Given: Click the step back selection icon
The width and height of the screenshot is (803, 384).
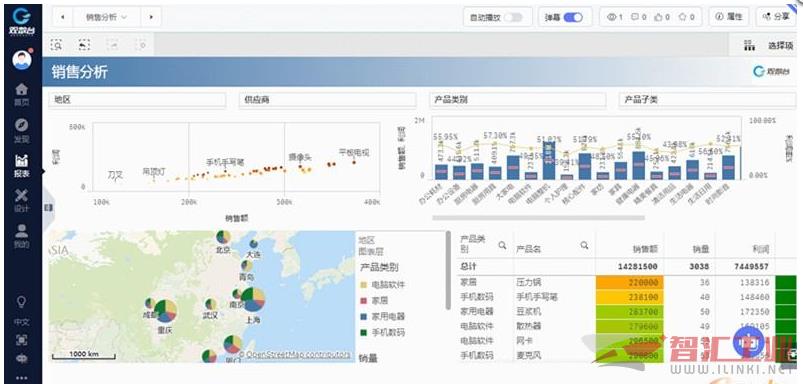Looking at the screenshot, I should [84, 45].
